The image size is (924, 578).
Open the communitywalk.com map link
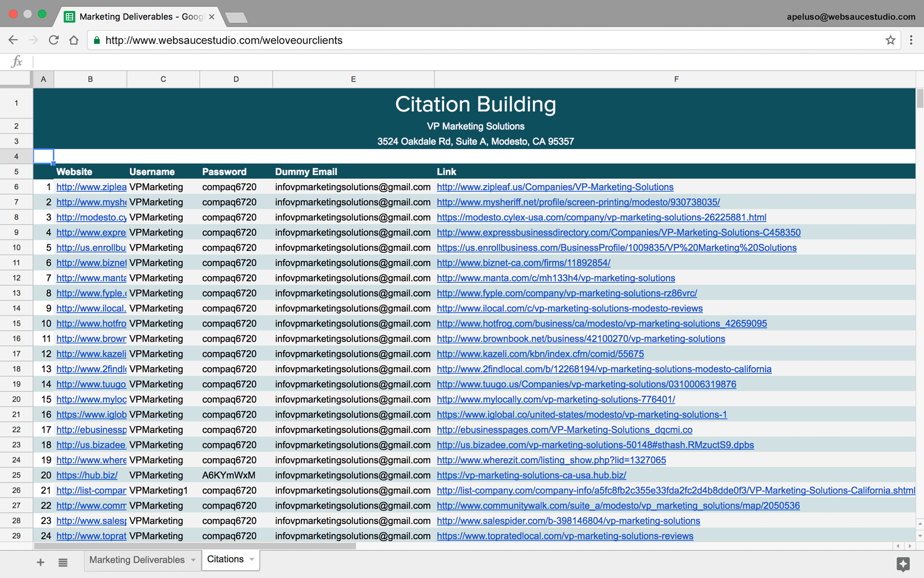618,505
